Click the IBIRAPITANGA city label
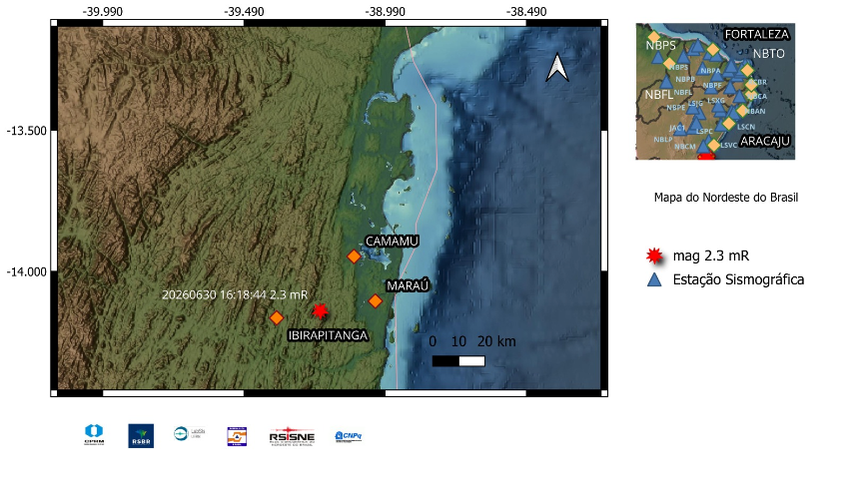The width and height of the screenshot is (849, 504). click(x=329, y=335)
